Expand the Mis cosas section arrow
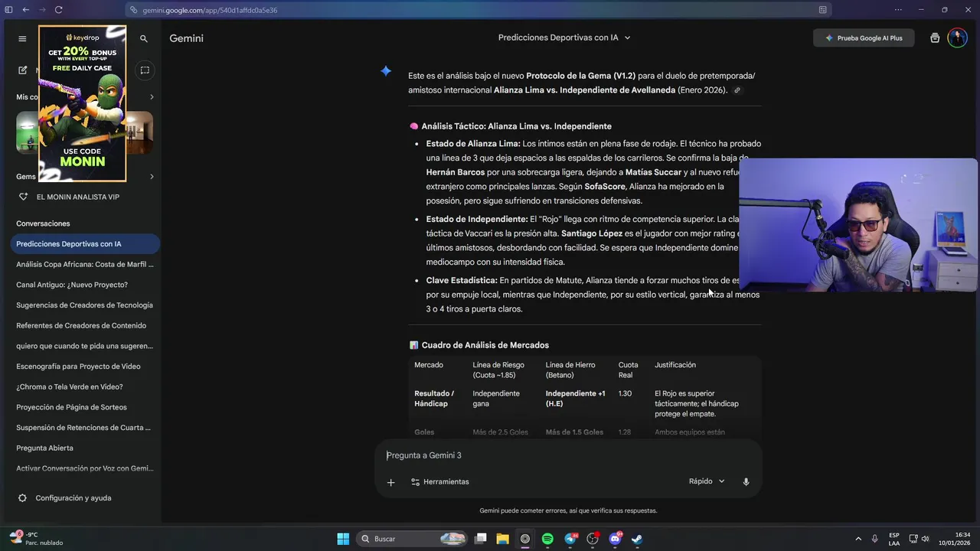This screenshot has height=551, width=980. tap(152, 97)
